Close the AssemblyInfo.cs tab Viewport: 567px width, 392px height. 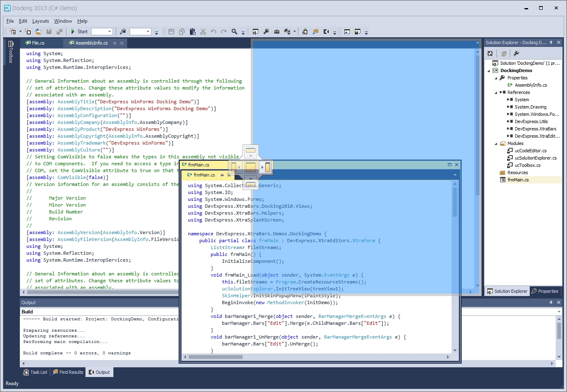(x=122, y=43)
